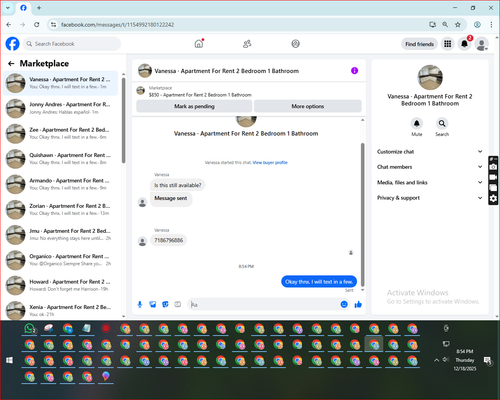
Task: Click the Chrome address bar URL
Action: (x=117, y=25)
